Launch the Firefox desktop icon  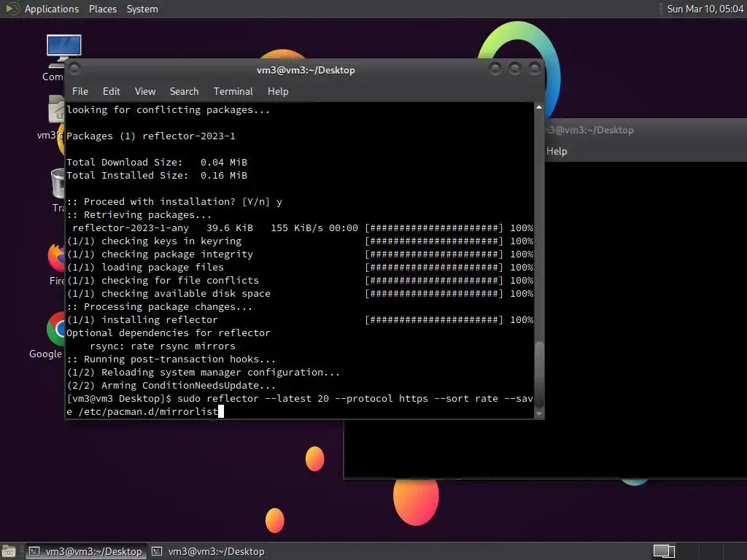(x=57, y=264)
